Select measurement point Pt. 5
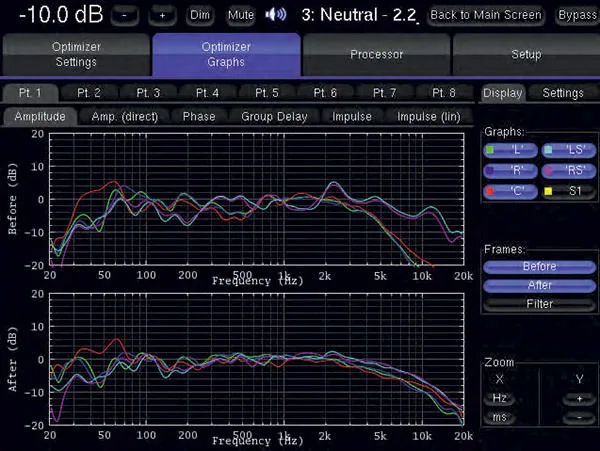 (x=267, y=93)
